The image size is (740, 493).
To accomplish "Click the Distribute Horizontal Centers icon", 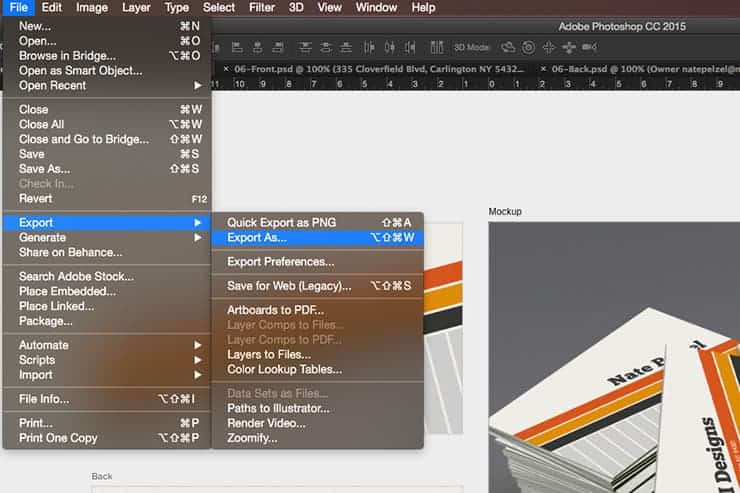I will (x=390, y=47).
